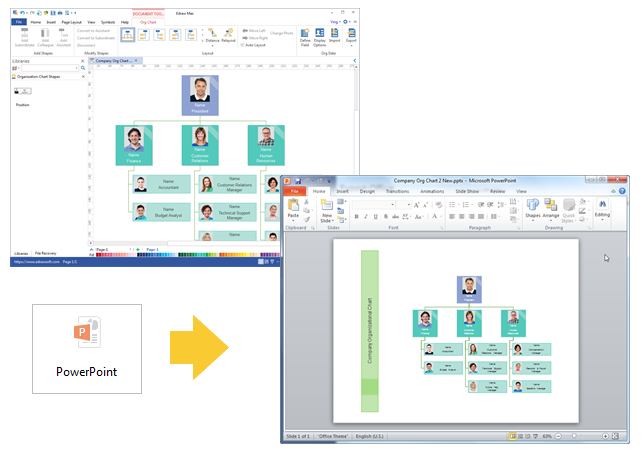This screenshot has height=453, width=641.
Task: Select the first highlighted org chart layout style
Action: click(x=128, y=35)
